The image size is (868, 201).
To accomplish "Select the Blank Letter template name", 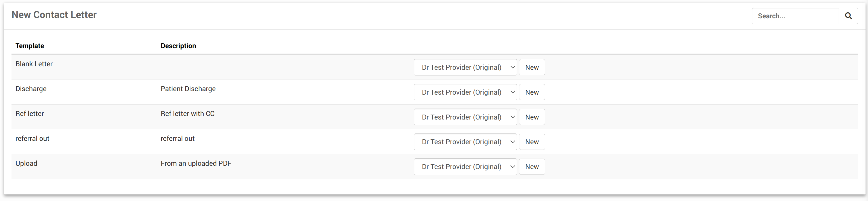I will tap(34, 64).
